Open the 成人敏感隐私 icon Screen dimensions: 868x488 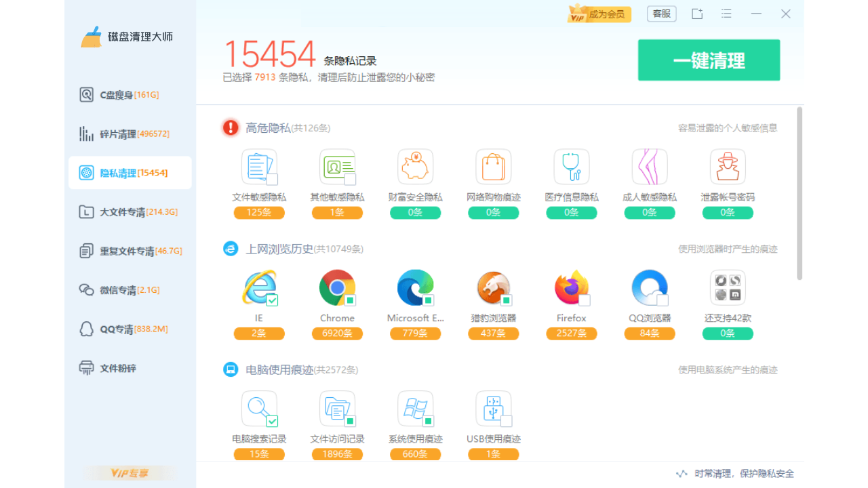click(649, 167)
